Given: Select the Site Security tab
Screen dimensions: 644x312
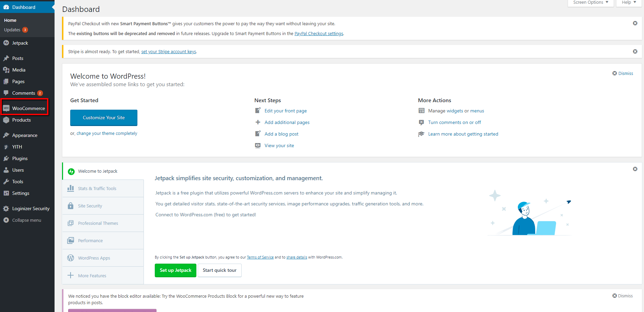Looking at the screenshot, I should tap(103, 206).
